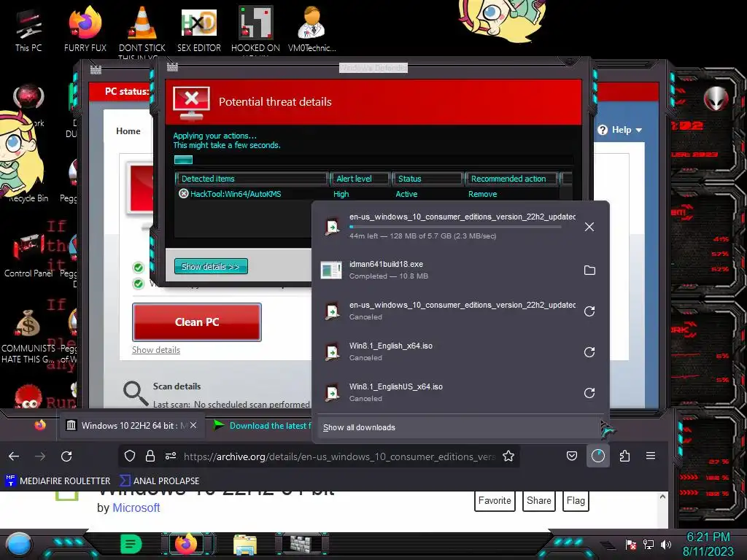Open containing folder for idman641build18.exe

(x=589, y=270)
